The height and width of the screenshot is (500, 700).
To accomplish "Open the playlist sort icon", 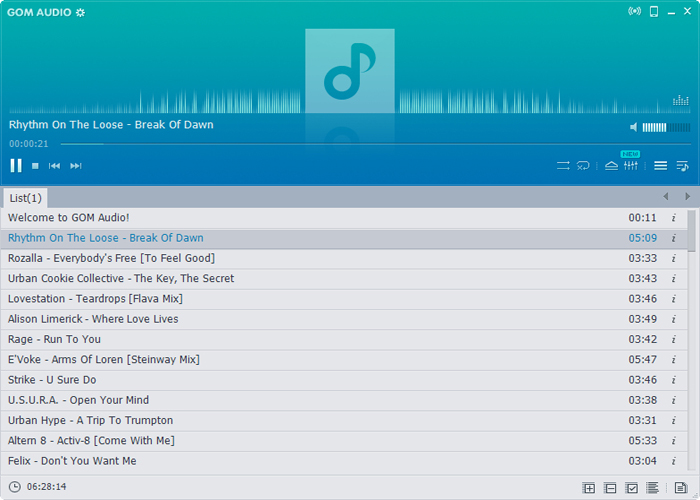I will tap(652, 488).
